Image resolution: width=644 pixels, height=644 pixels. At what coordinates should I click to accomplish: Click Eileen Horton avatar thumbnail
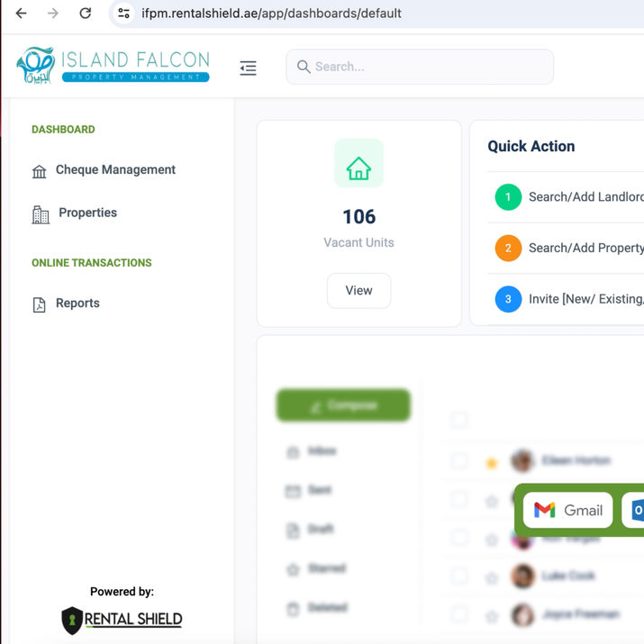pos(522,460)
